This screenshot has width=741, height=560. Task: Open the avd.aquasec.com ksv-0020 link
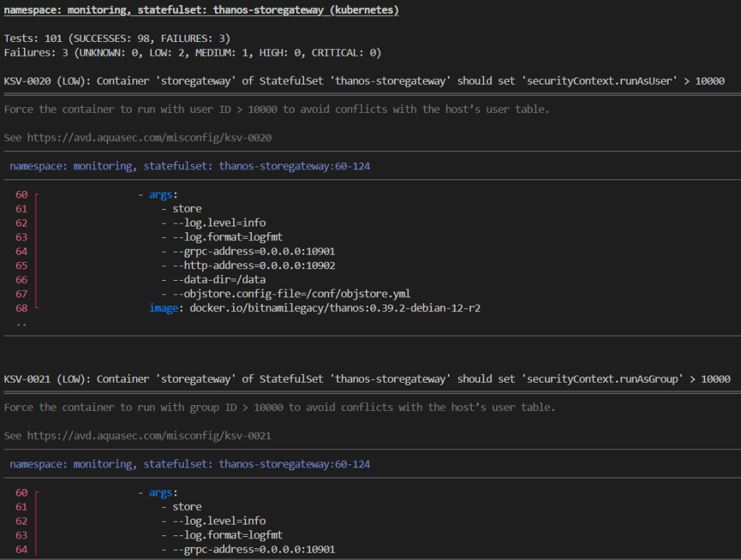[149, 137]
